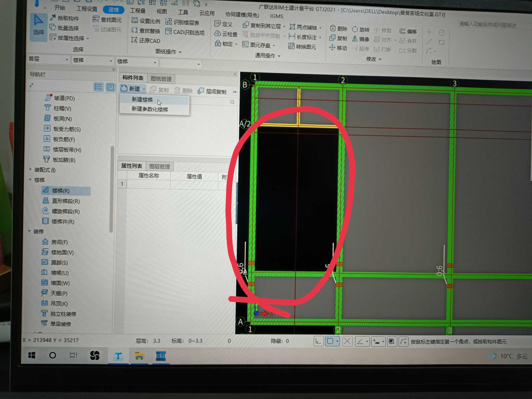Click 复制 in the 修改 group

click(x=338, y=38)
